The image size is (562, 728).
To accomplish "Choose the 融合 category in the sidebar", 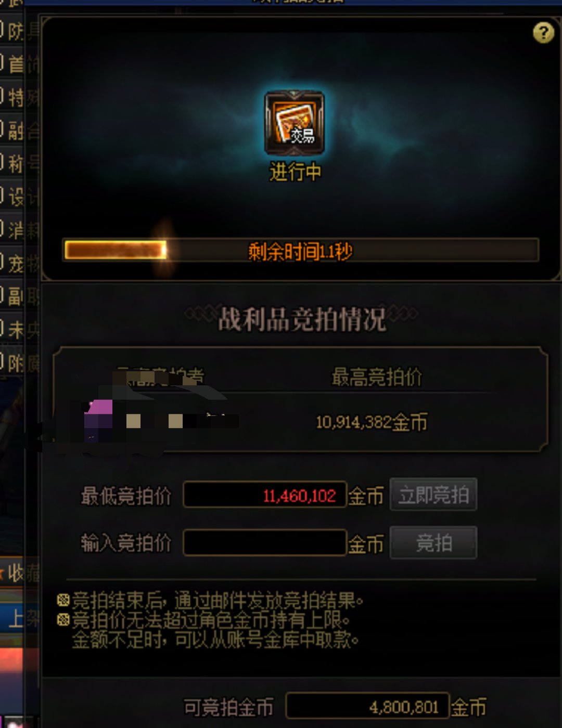I will pos(20,130).
